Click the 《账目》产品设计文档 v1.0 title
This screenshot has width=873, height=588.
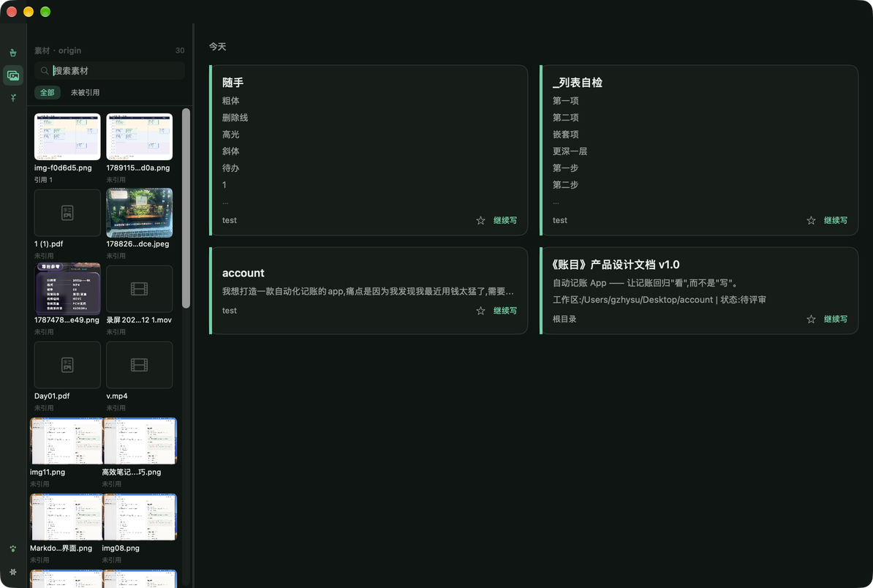point(616,265)
